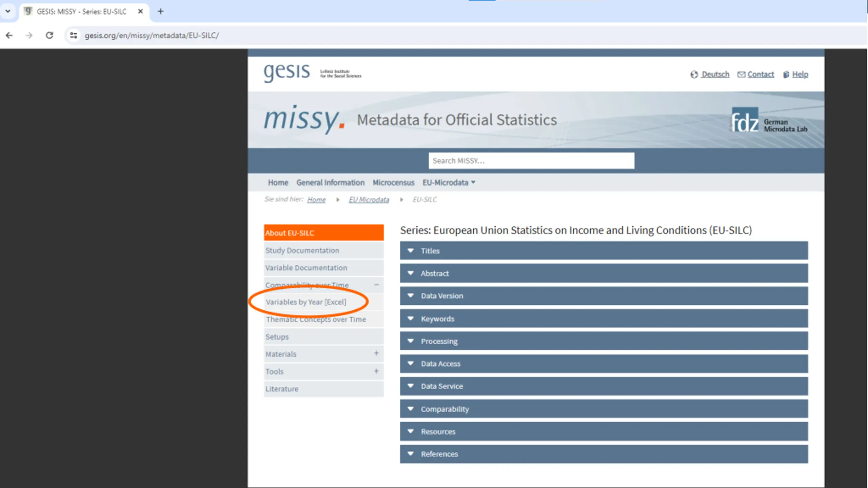This screenshot has height=488, width=868.
Task: Open a new browser tab
Action: [x=161, y=12]
